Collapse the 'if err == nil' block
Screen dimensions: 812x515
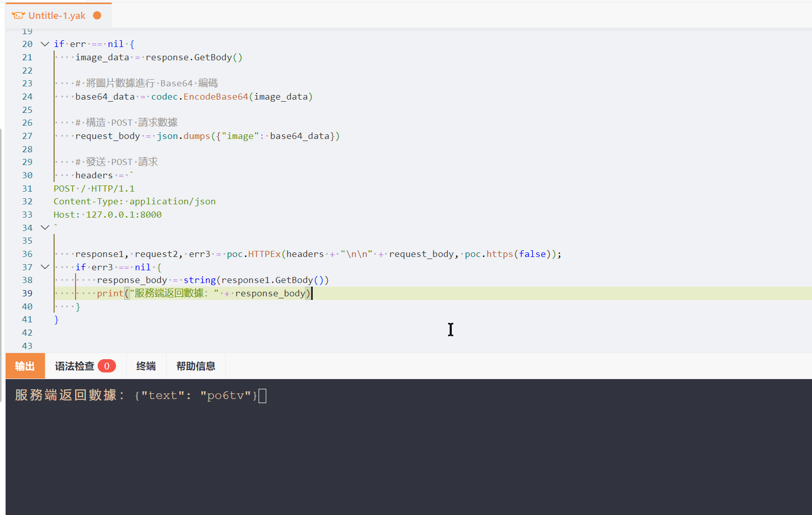pos(45,44)
